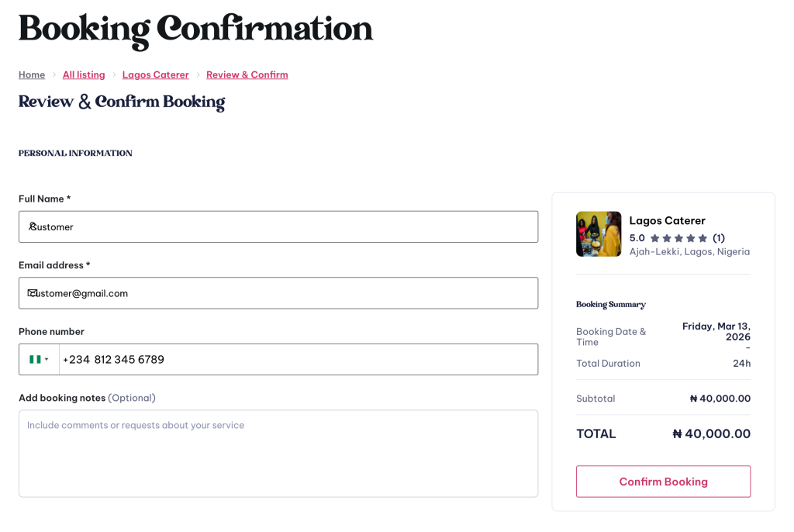The image size is (794, 532).
Task: Go to Home breadcrumb link
Action: pyautogui.click(x=32, y=75)
